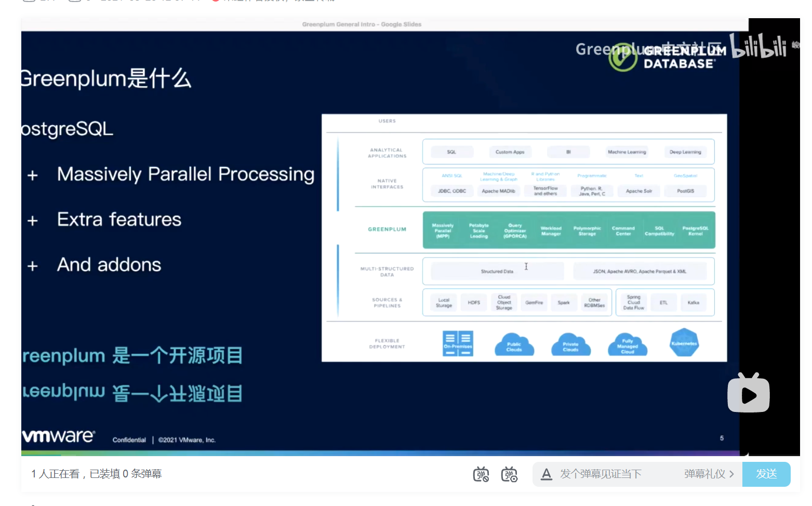Click the 'Apache MADlib' box
The width and height of the screenshot is (812, 506).
coord(498,191)
